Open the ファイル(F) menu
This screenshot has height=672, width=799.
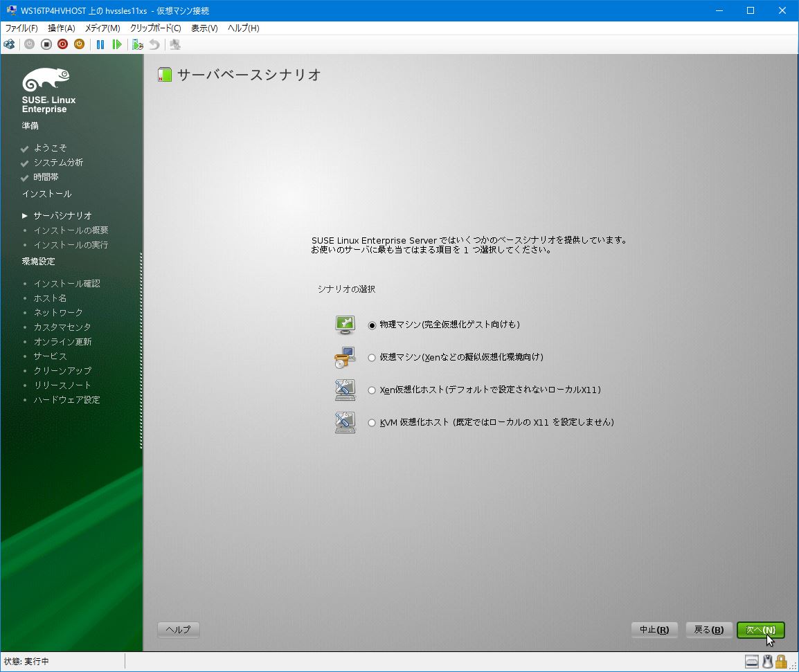pyautogui.click(x=21, y=28)
